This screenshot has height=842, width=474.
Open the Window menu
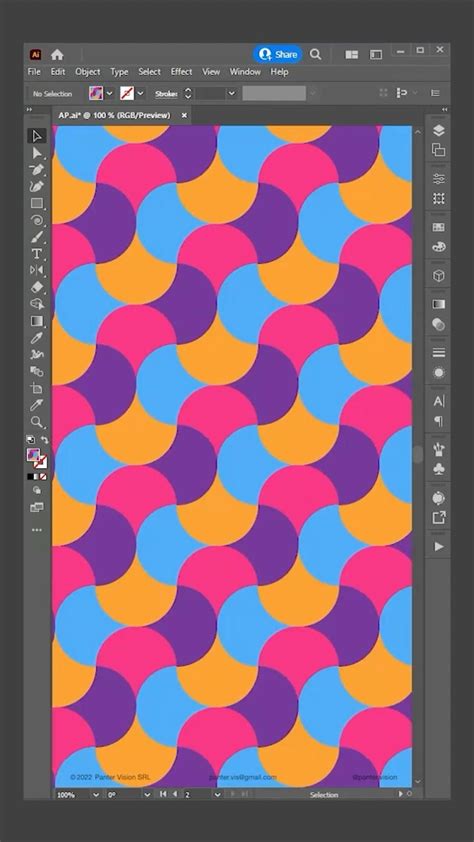[245, 71]
